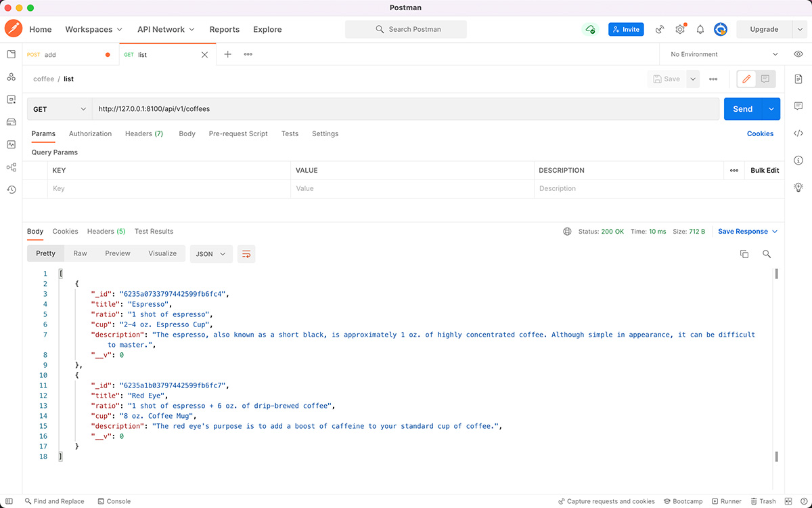Expand the API Network menu
Viewport: 812px width, 508px height.
coord(166,29)
